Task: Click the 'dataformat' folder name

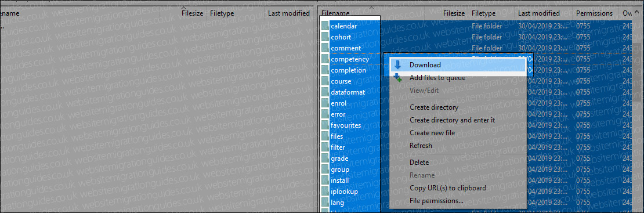Action: coord(348,92)
